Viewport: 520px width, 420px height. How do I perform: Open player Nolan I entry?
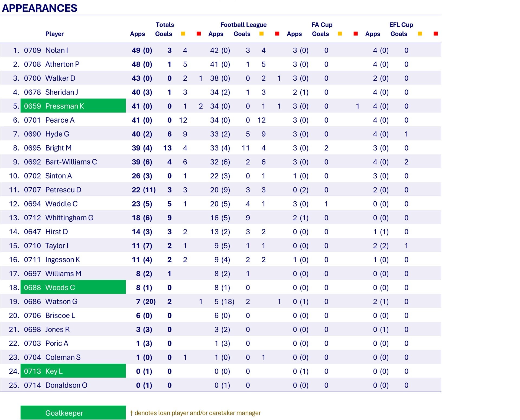(x=57, y=50)
